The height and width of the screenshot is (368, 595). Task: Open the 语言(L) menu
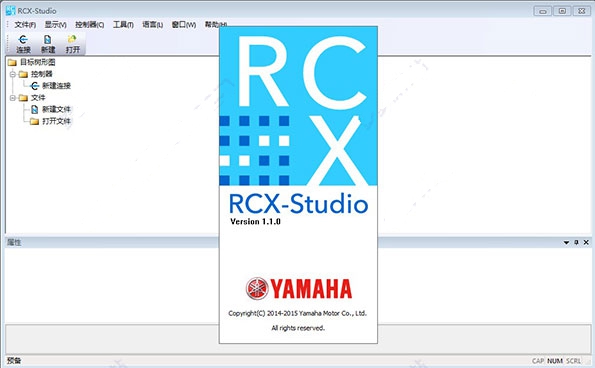point(153,25)
